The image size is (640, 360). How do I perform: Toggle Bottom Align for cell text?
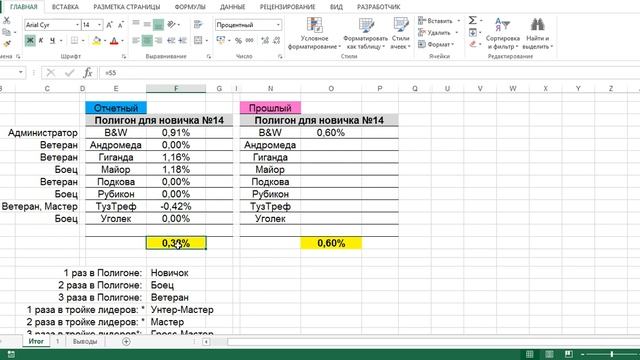click(158, 24)
